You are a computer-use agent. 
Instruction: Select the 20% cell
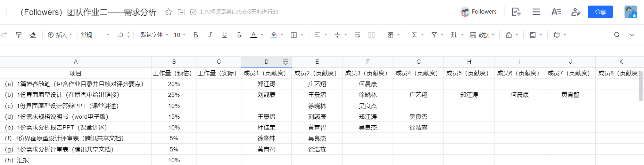click(174, 84)
